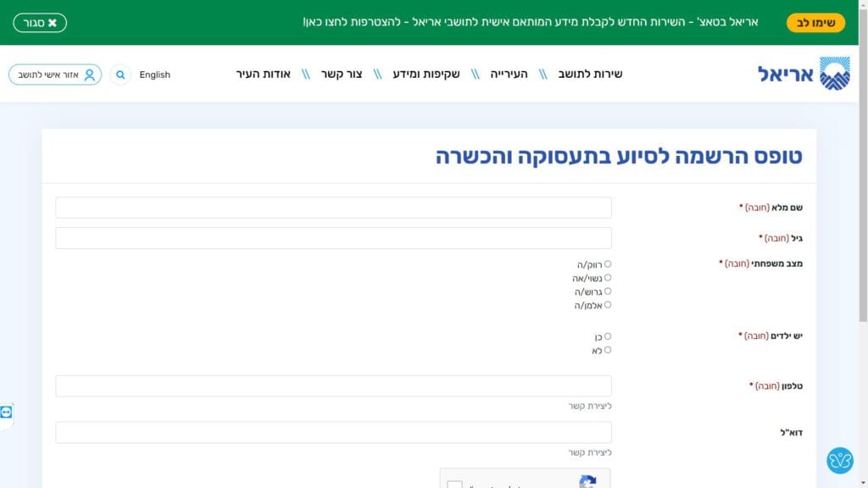Click the 'דוא"ל' field label
Image resolution: width=868 pixels, height=488 pixels.
pos(792,433)
